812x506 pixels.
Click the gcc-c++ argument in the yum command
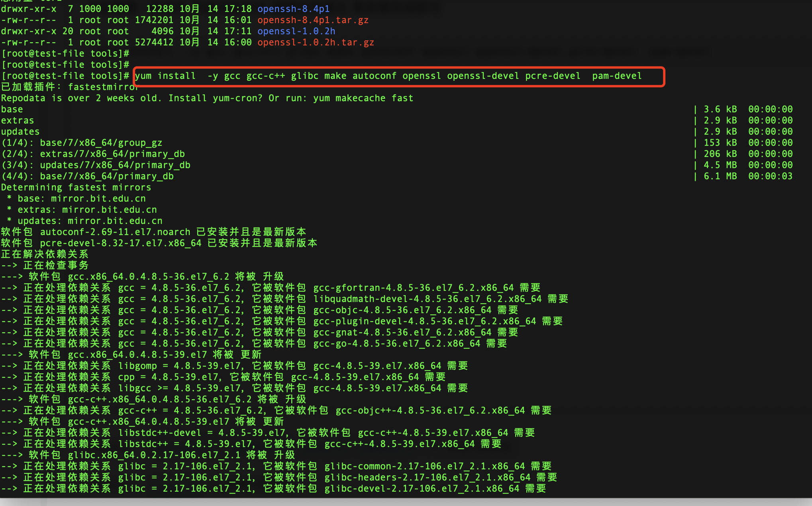265,76
